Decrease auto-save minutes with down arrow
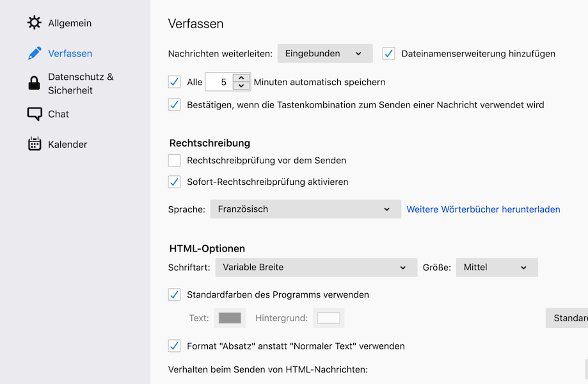588x384 pixels. 241,86
